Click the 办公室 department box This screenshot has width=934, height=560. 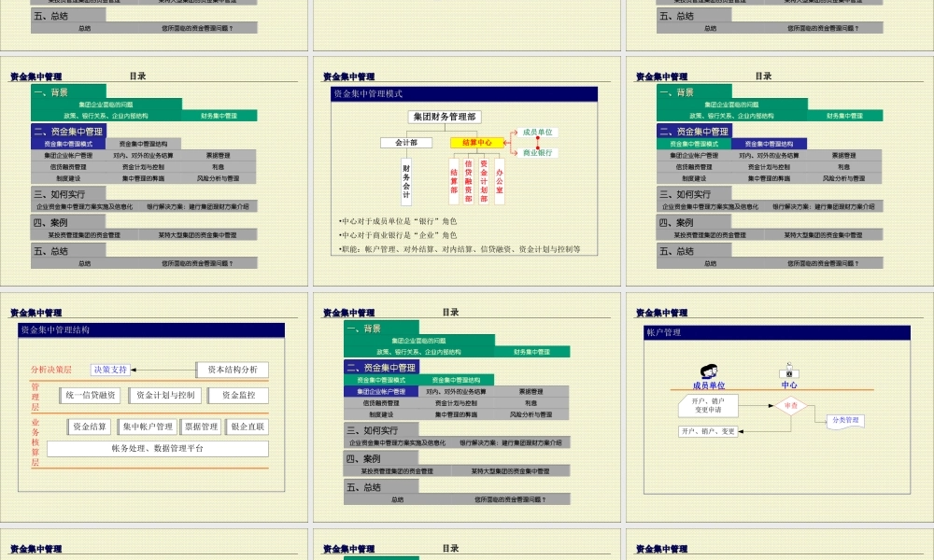(500, 181)
